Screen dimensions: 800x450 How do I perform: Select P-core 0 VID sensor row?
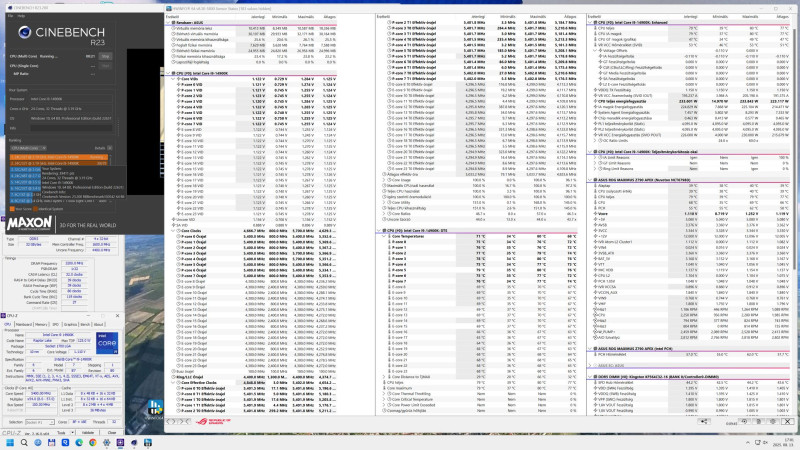point(254,85)
